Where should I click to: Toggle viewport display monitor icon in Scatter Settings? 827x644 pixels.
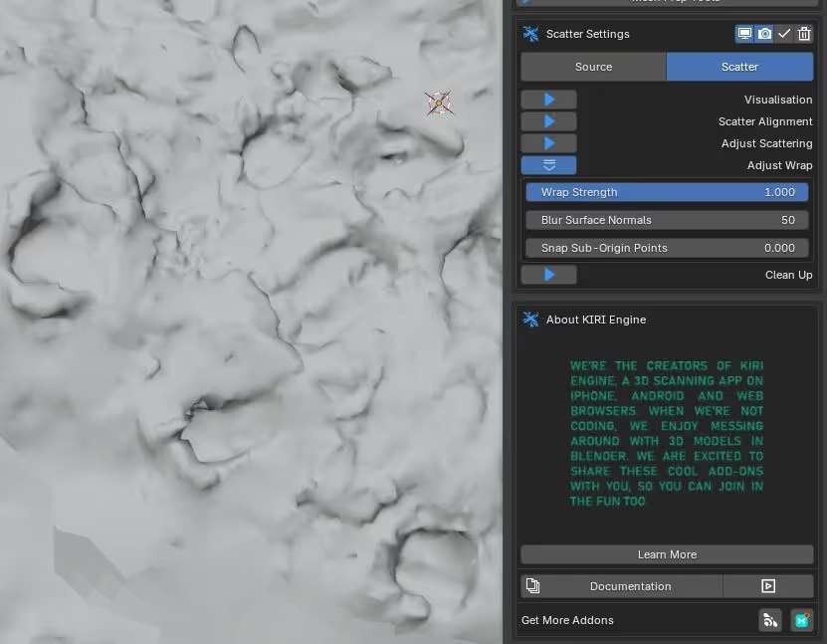pos(744,34)
